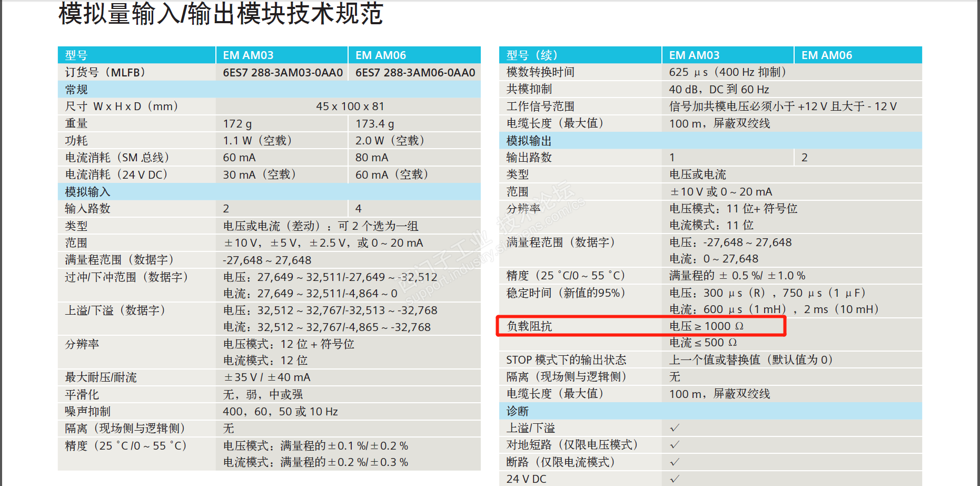Select the "STOP 模式下的输出状态" label
Image resolution: width=980 pixels, height=486 pixels.
point(566,360)
